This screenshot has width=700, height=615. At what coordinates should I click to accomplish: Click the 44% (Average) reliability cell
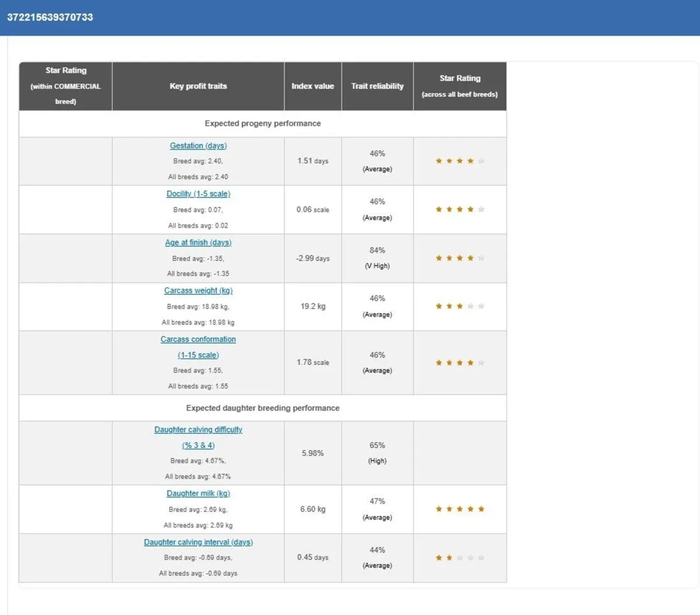[x=377, y=557]
